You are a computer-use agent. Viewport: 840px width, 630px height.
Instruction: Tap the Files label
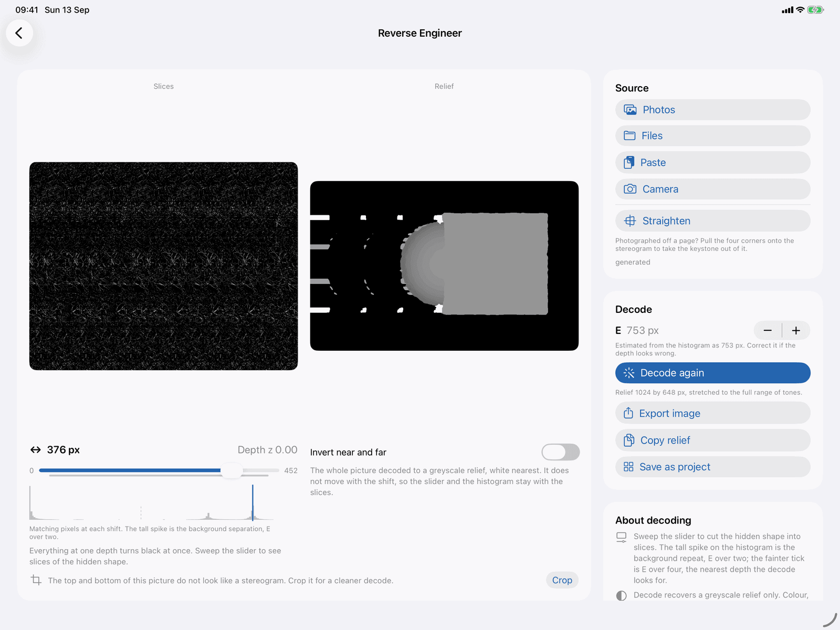[652, 135]
